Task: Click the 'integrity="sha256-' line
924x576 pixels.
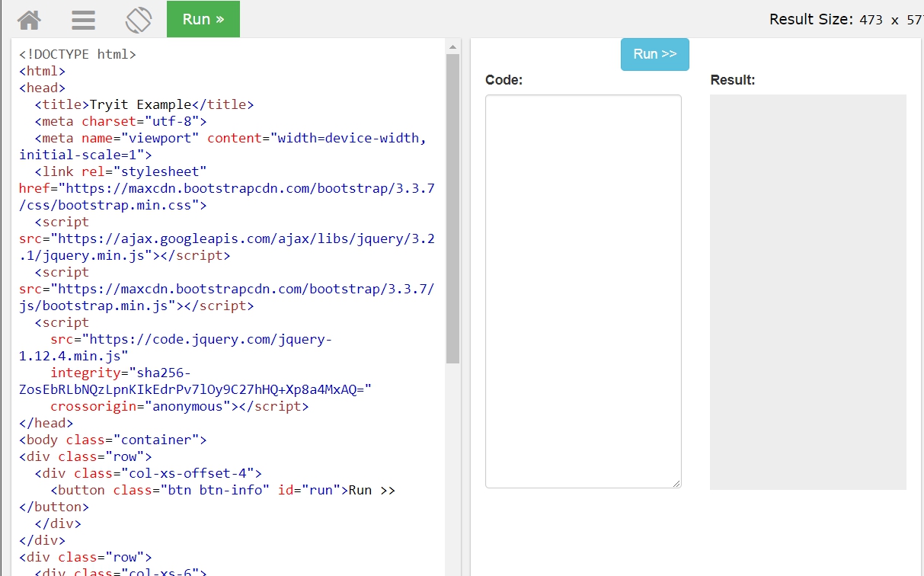Action: (120, 373)
